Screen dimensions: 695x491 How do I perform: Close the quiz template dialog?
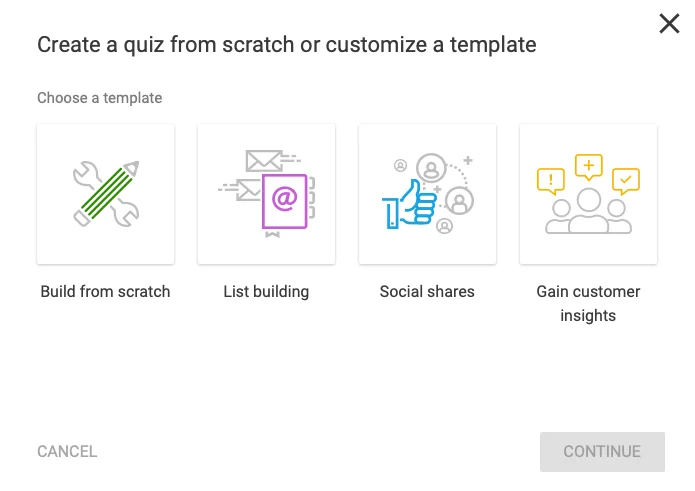(669, 24)
